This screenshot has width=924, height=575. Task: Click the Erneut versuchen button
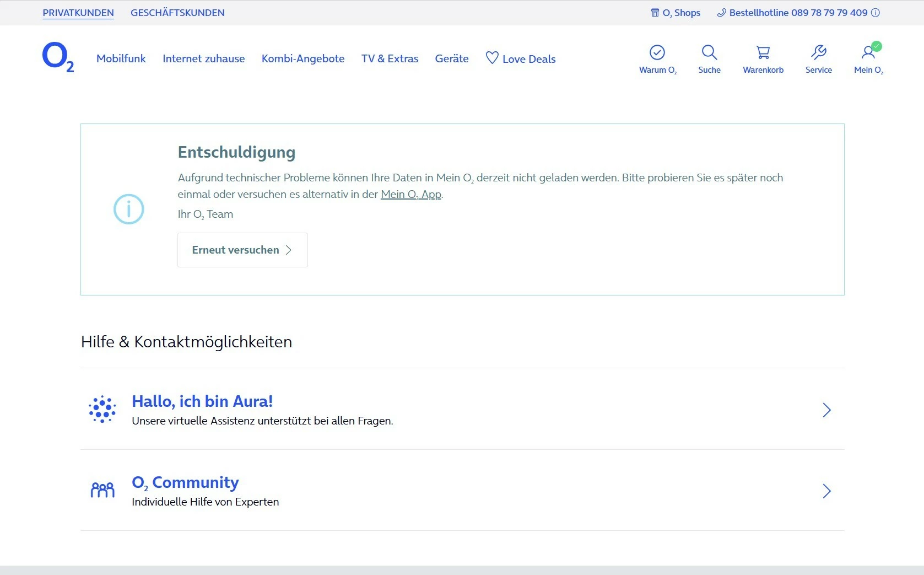click(x=242, y=250)
